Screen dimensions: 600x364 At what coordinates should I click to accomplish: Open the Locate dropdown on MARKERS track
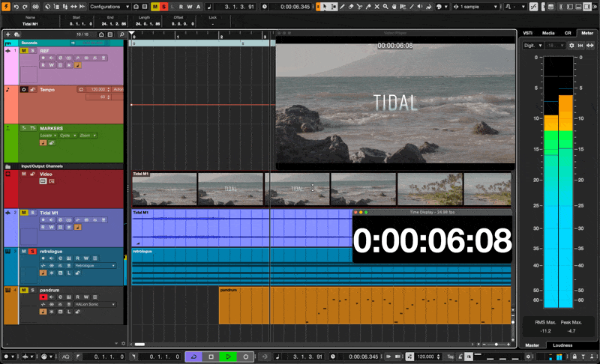[49, 136]
